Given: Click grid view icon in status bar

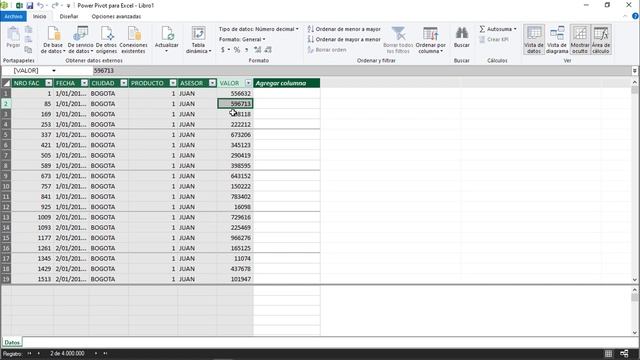Looking at the screenshot, I should (608, 354).
